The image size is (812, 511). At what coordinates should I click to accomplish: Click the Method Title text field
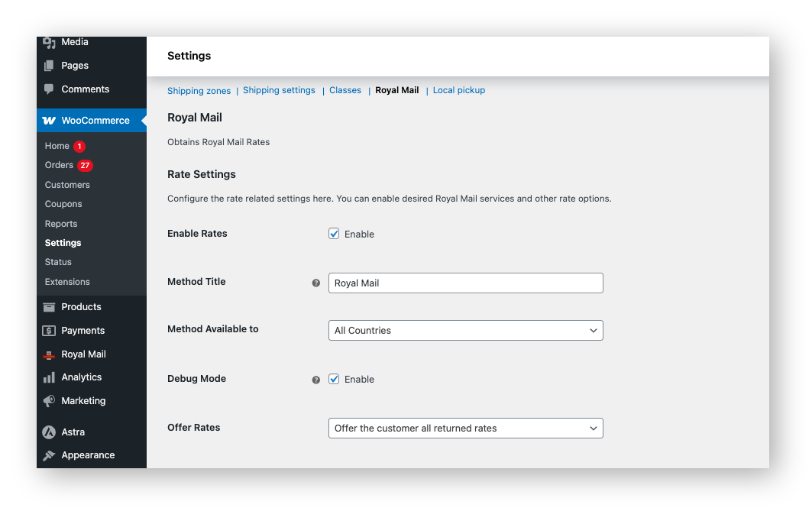[x=465, y=283]
